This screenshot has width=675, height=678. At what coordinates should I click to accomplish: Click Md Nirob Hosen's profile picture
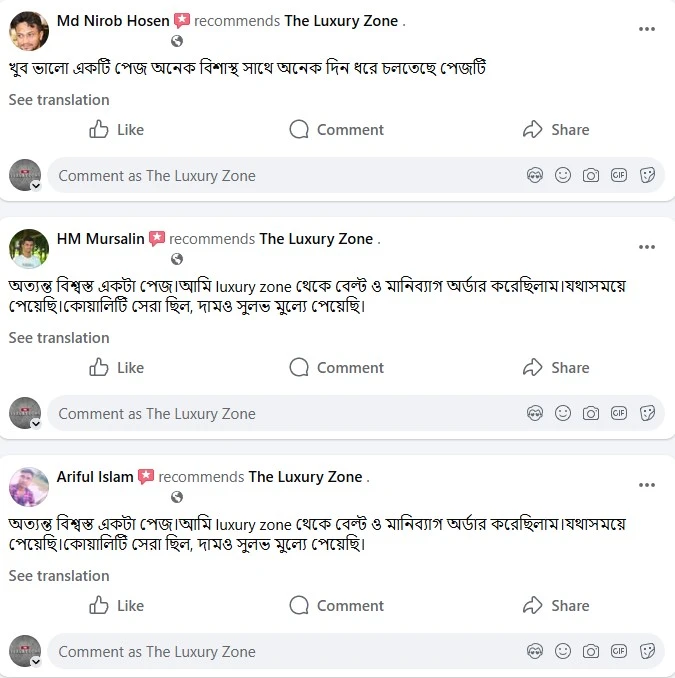pyautogui.click(x=29, y=31)
